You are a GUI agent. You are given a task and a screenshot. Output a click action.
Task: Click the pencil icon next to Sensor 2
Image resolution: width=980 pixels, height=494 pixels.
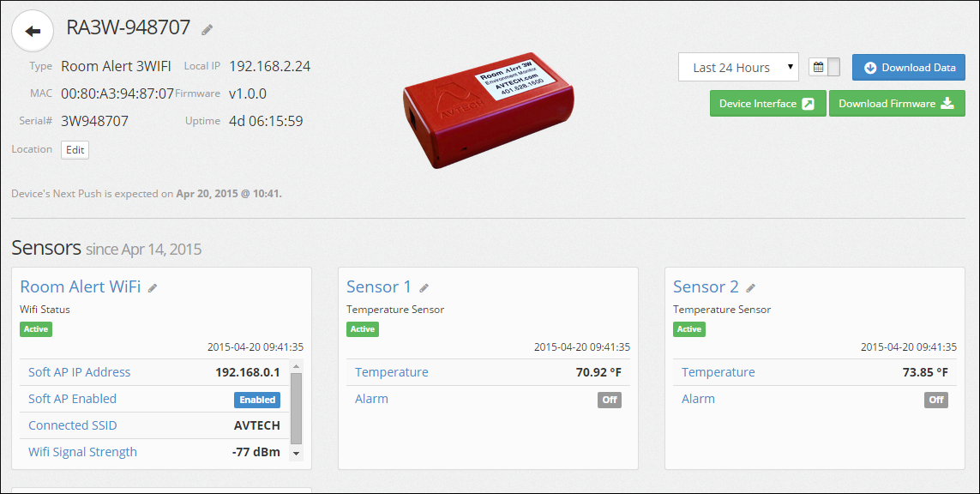751,287
